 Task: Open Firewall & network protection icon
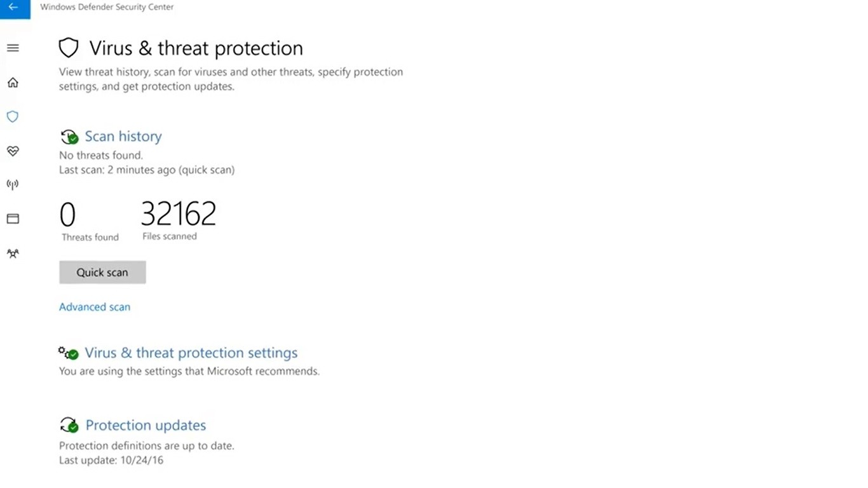pyautogui.click(x=12, y=184)
